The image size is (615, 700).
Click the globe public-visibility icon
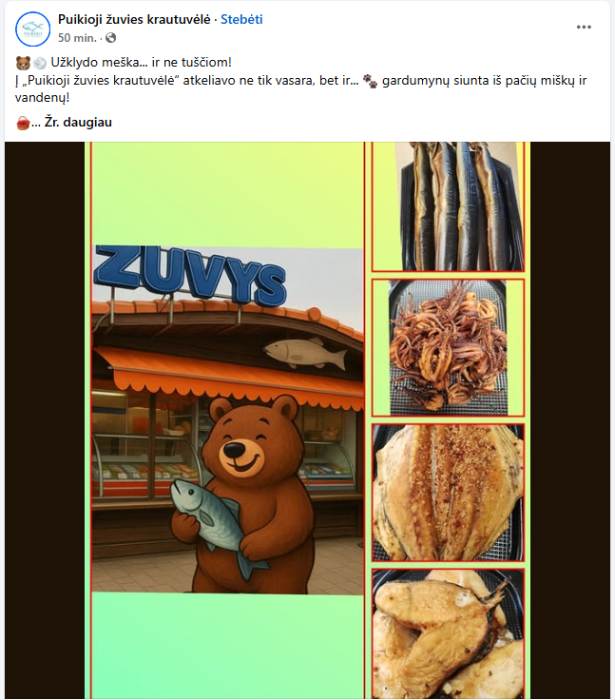click(110, 38)
